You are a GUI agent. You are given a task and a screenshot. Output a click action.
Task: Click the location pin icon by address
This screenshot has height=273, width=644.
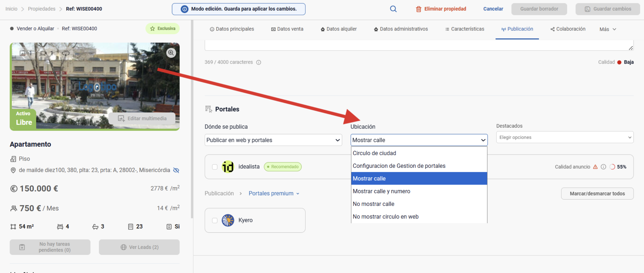(13, 170)
